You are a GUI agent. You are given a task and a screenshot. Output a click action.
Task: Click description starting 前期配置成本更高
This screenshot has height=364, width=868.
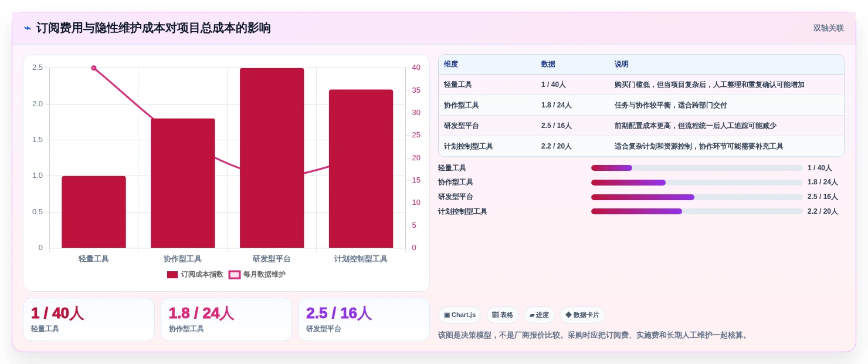696,126
